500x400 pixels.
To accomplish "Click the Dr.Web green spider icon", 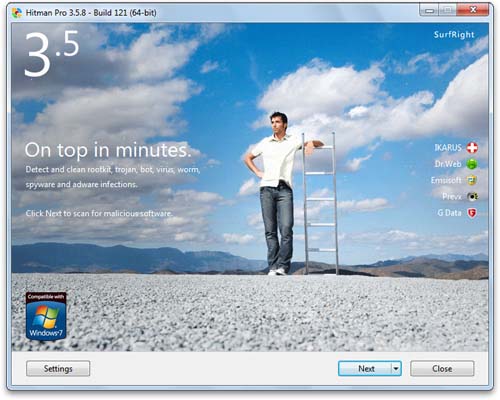I will (472, 164).
